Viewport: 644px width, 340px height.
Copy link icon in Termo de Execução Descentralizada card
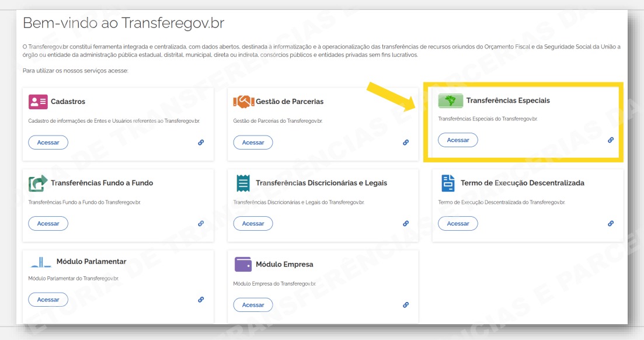611,223
